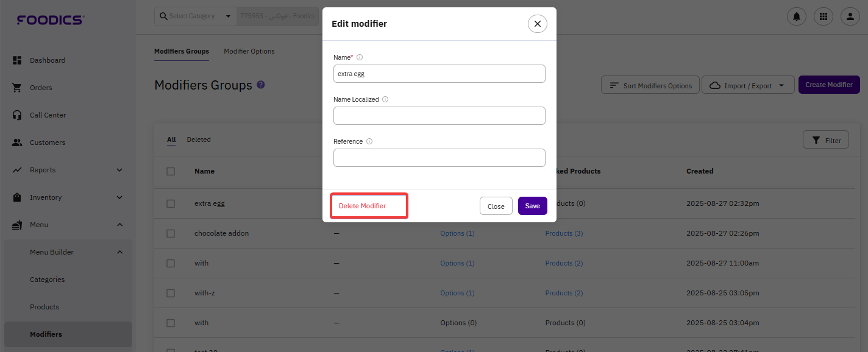Open the Import / Export dropdown
The height and width of the screenshot is (352, 868).
(748, 85)
